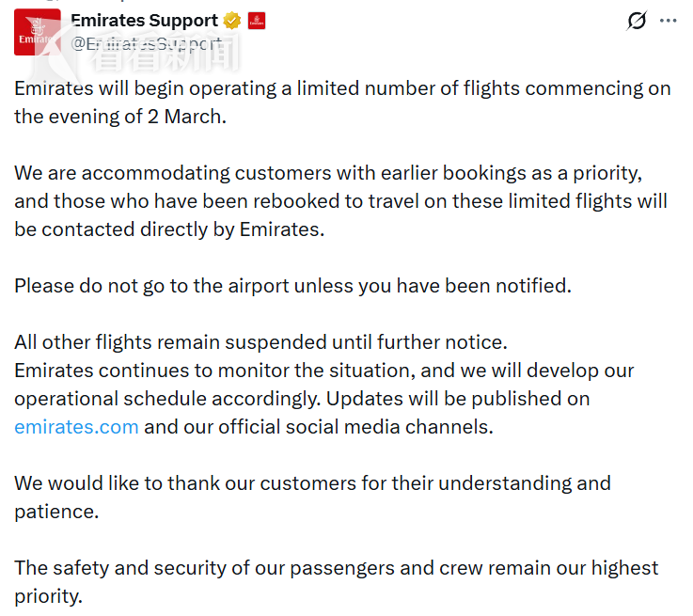This screenshot has height=616, width=693.
Task: Follow the emirates.com hyperlink
Action: 76,426
